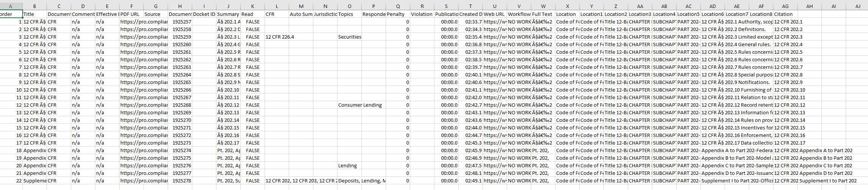
Task: Click the 'Violation' header cell
Action: (x=422, y=14)
